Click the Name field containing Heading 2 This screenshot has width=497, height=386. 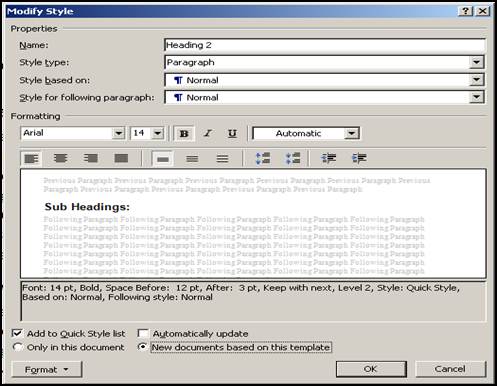coord(325,45)
